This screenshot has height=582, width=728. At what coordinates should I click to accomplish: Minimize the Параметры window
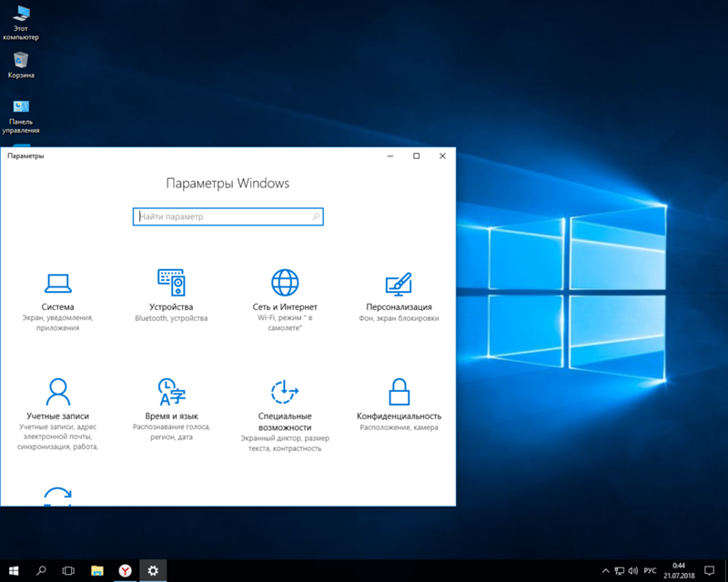click(x=390, y=156)
